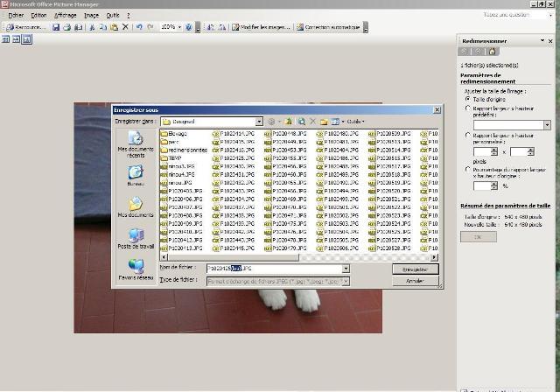This screenshot has height=392, width=560.
Task: Select Pourcentage du rapport largeur option
Action: point(468,169)
